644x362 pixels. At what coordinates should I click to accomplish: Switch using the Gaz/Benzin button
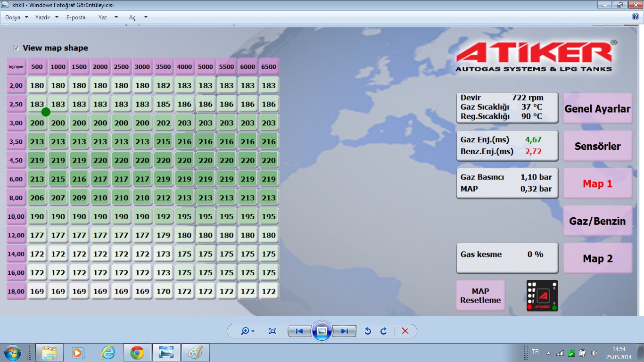pyautogui.click(x=597, y=221)
